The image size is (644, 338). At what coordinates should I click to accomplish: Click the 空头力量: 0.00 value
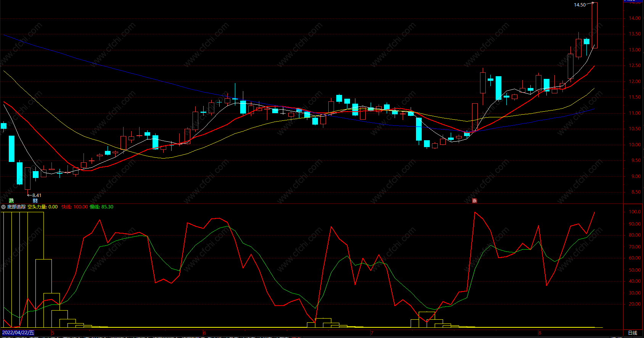point(42,207)
